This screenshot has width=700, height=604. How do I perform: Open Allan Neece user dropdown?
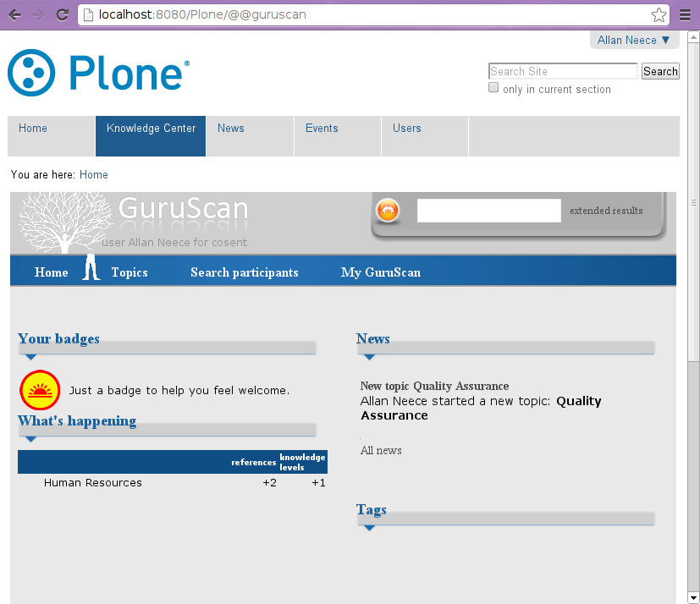point(634,40)
